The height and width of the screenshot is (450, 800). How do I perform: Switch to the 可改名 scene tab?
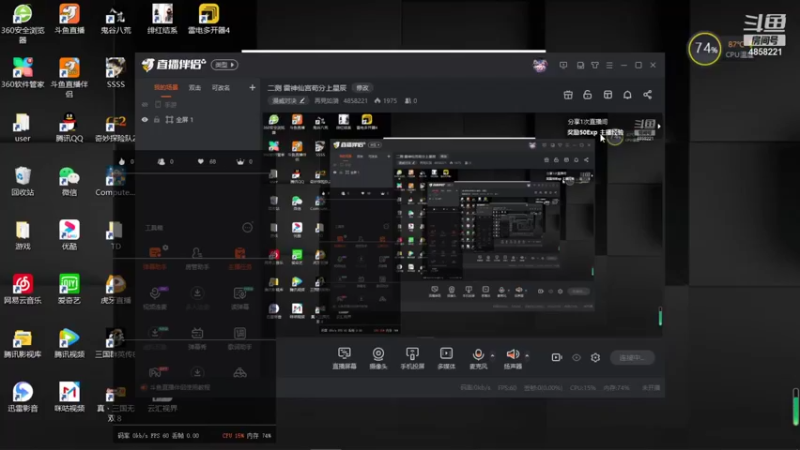[220, 88]
